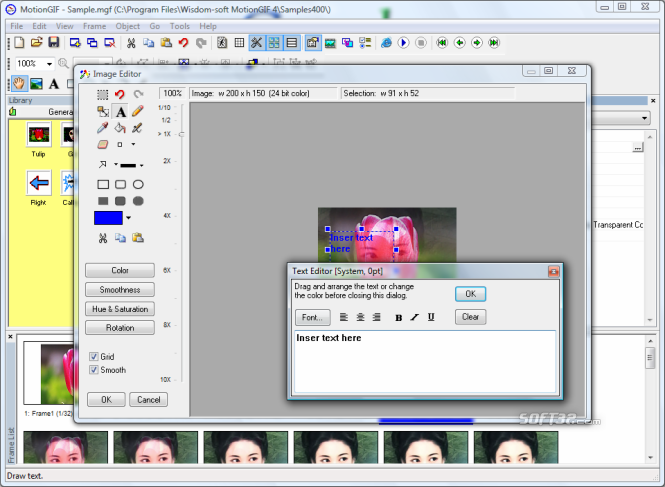Click the Clear button in Text Editor
Viewport: 665px width, 487px height.
[x=470, y=317]
